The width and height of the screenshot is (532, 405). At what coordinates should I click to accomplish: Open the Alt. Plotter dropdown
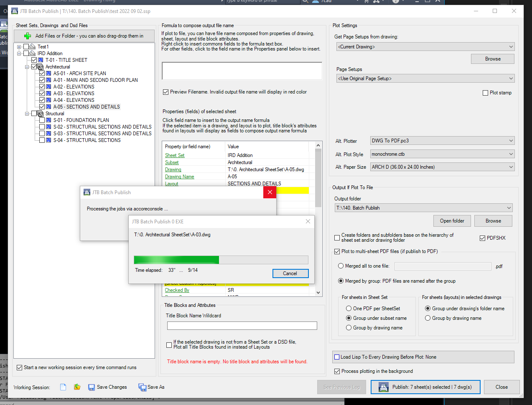pyautogui.click(x=442, y=141)
